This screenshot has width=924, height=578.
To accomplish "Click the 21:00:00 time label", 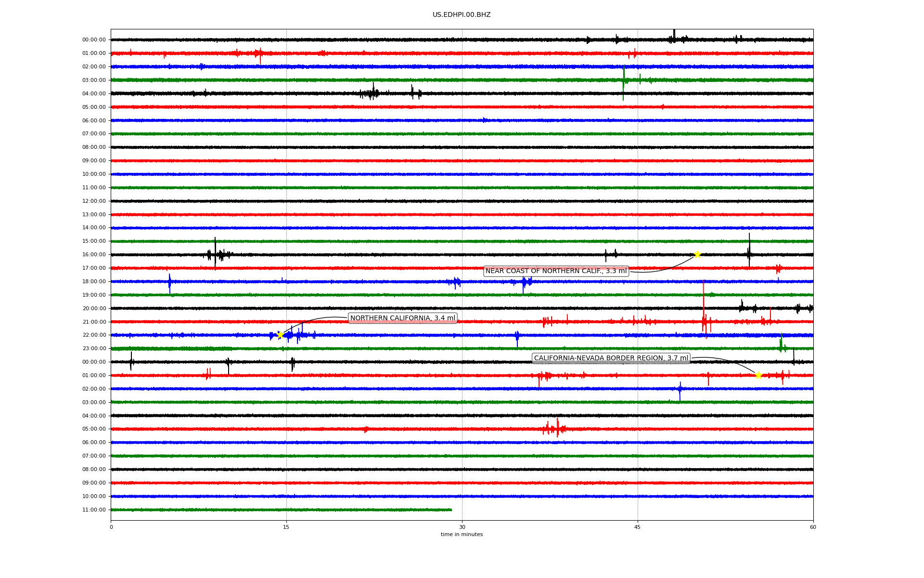I will pyautogui.click(x=94, y=322).
